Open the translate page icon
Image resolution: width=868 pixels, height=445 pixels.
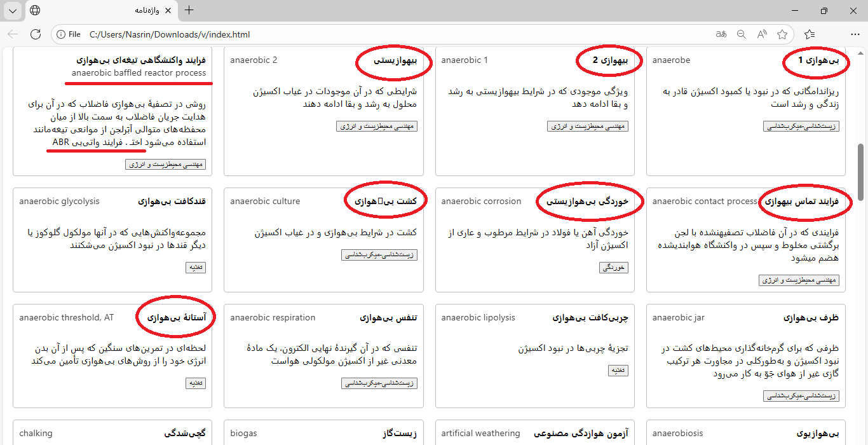(721, 34)
